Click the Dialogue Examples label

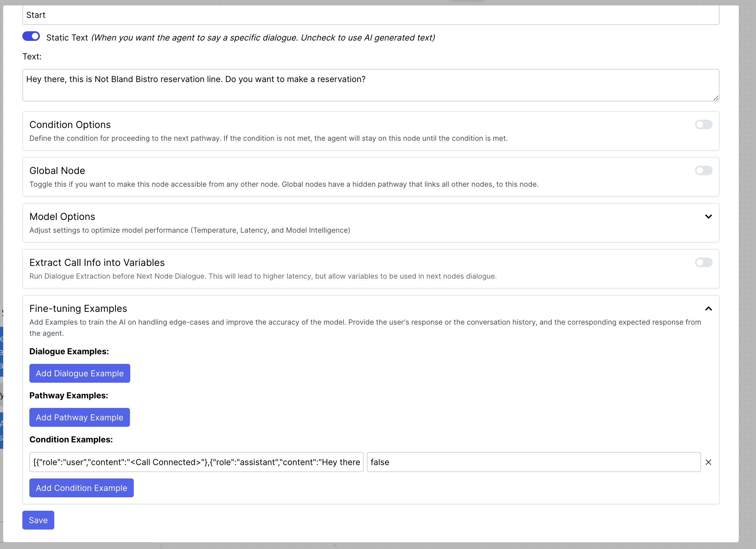pyautogui.click(x=69, y=352)
